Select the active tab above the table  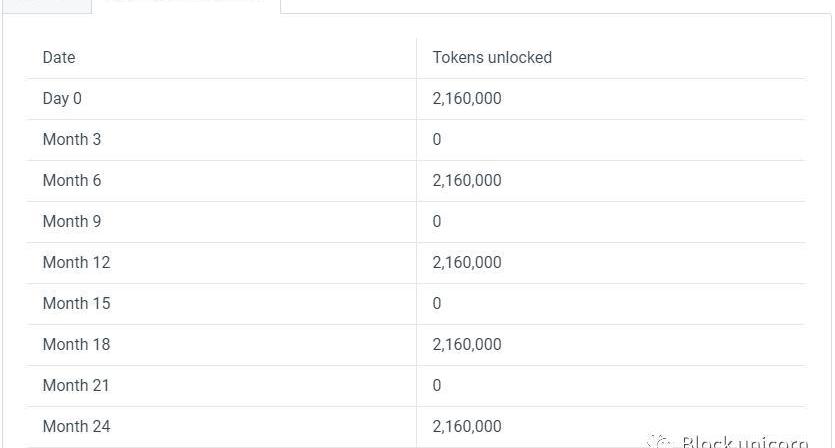[186, 4]
